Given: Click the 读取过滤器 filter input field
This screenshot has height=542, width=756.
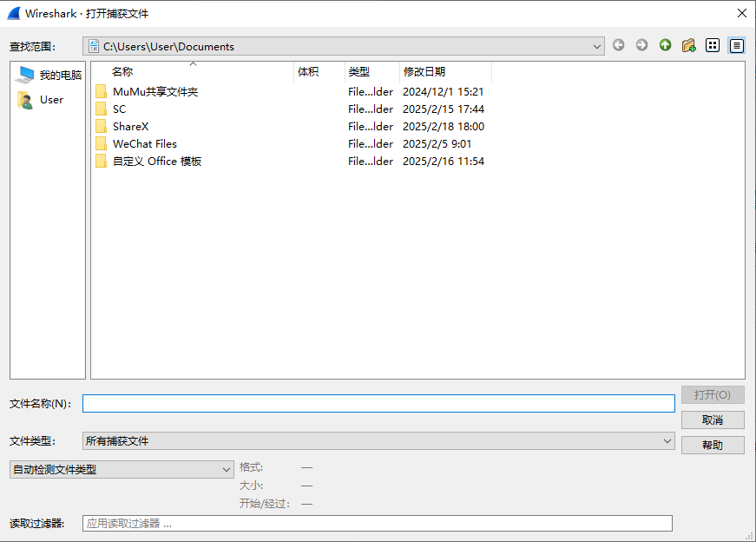Looking at the screenshot, I should tap(378, 523).
